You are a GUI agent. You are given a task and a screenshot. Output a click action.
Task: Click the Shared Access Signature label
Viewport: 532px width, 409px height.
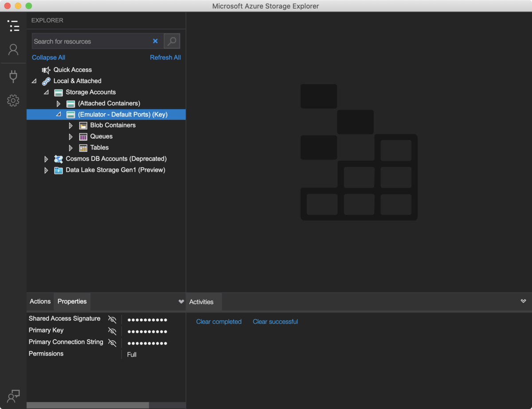(65, 319)
